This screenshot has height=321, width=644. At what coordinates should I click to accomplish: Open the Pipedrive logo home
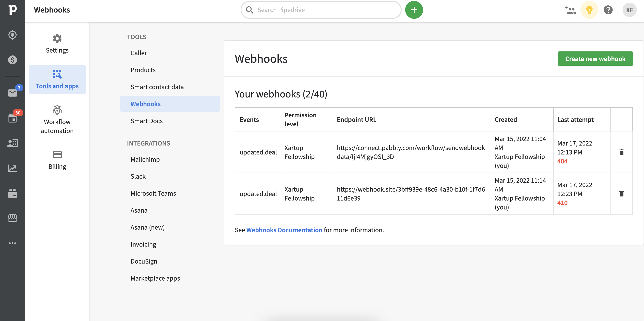(13, 10)
